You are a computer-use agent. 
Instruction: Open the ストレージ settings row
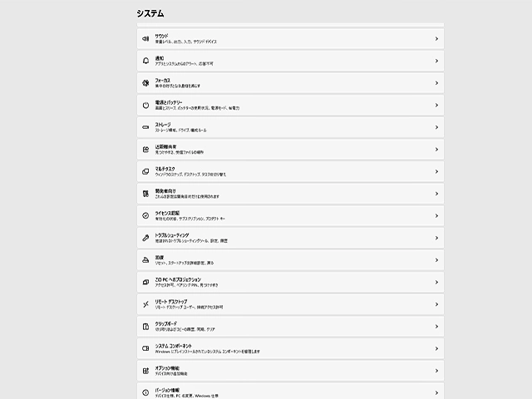point(290,127)
